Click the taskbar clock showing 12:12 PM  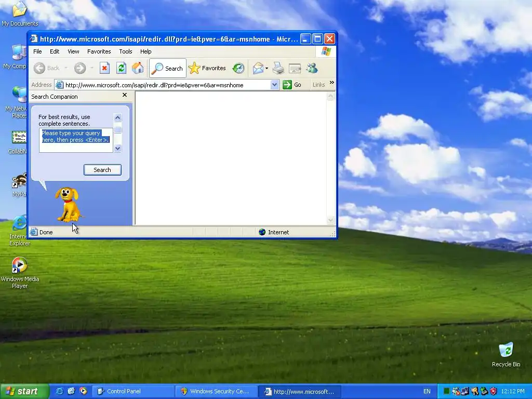(513, 392)
